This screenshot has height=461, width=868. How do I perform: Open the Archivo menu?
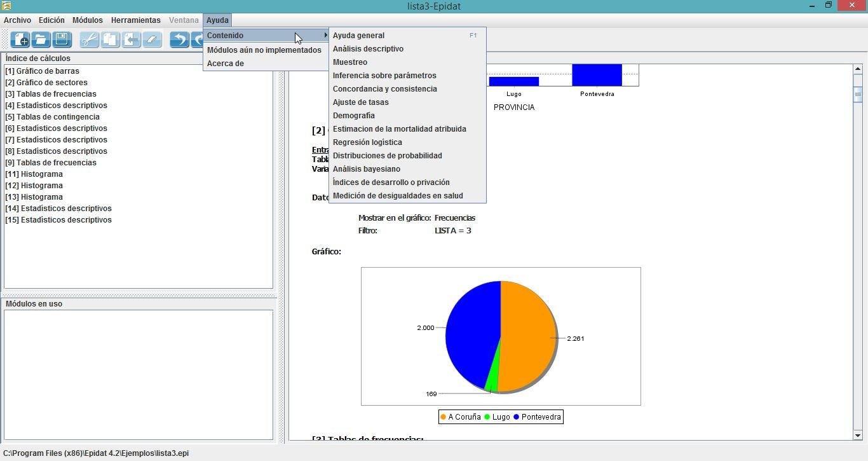click(x=17, y=20)
